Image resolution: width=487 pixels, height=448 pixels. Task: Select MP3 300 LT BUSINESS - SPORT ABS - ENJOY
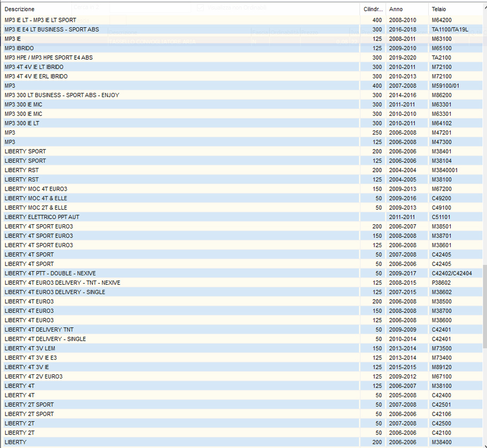[242, 95]
